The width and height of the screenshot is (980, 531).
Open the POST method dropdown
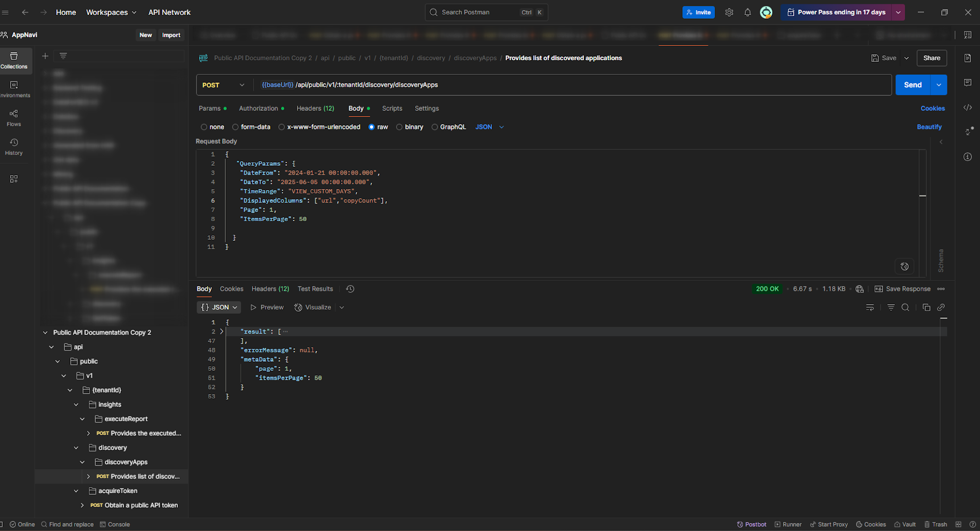[x=223, y=85]
